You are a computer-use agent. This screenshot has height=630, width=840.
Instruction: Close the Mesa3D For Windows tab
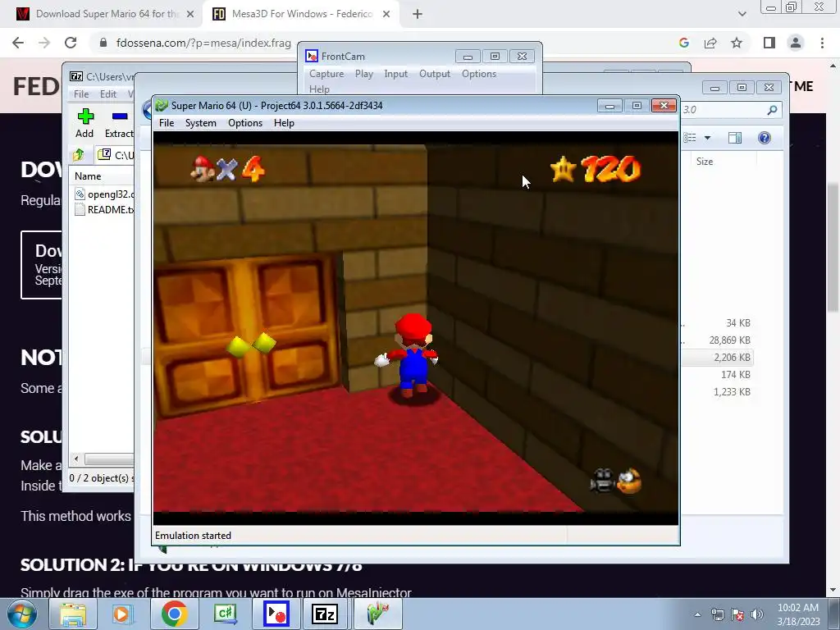(x=386, y=15)
